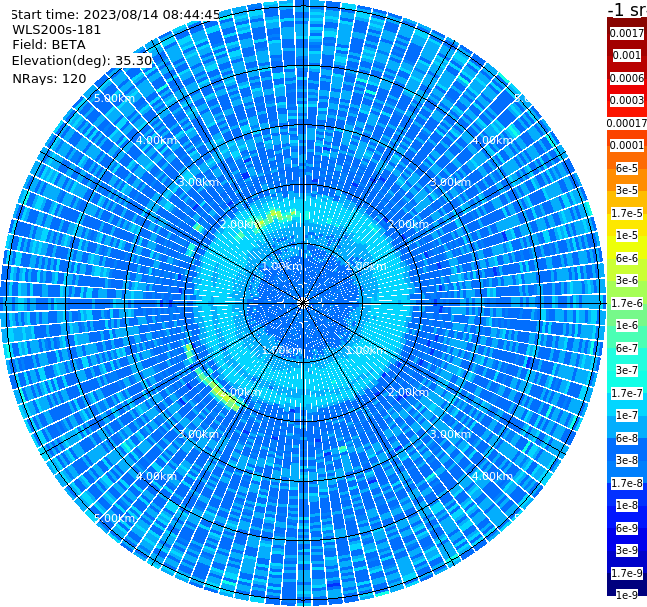Select the Elevation(deg) 35.30 label
This screenshot has width=647, height=607.
82,61
